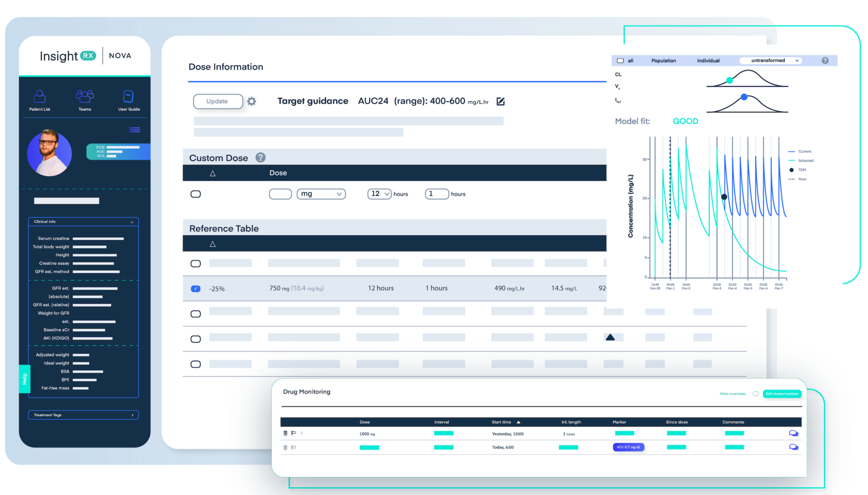This screenshot has height=495, width=868.
Task: Click the blue distribution dot on lower curve
Action: point(744,97)
